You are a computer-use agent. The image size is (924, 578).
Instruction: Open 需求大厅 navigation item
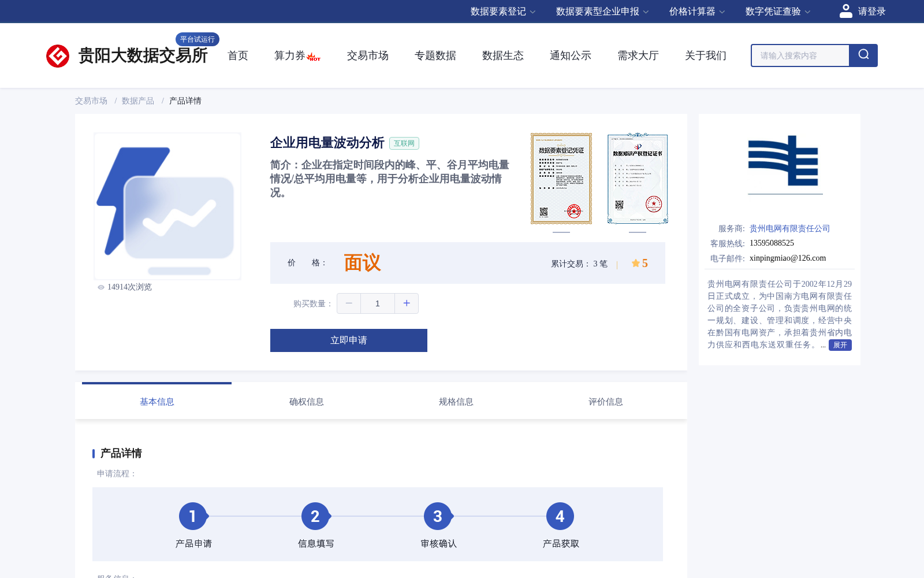pos(638,55)
